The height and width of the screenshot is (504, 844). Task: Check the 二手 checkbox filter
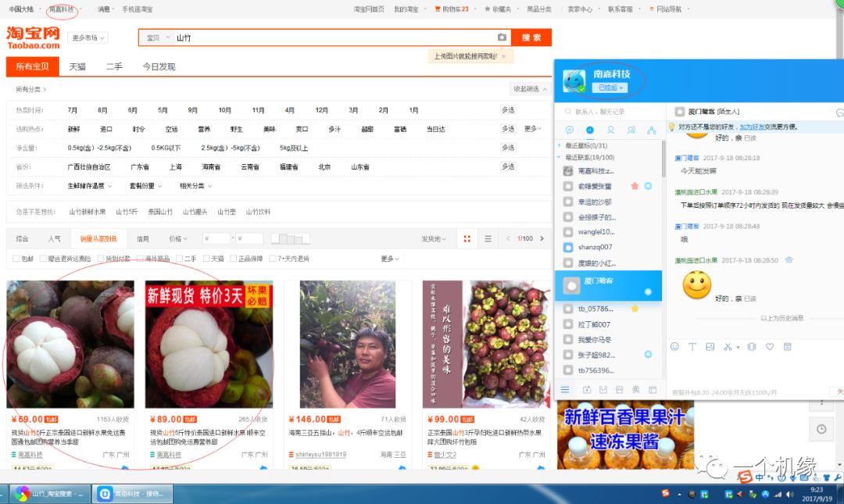click(x=180, y=259)
